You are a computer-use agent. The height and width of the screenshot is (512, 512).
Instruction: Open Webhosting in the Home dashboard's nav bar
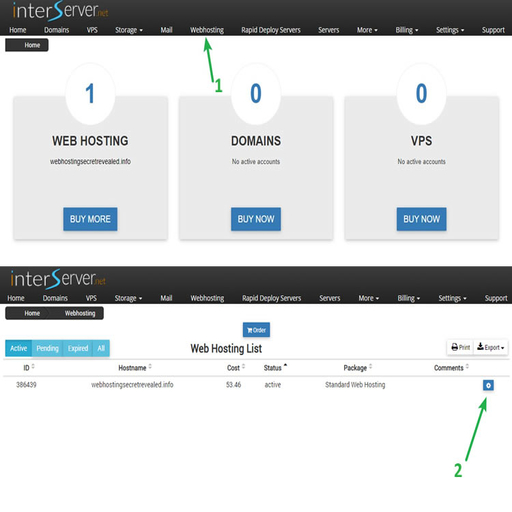[x=207, y=30]
